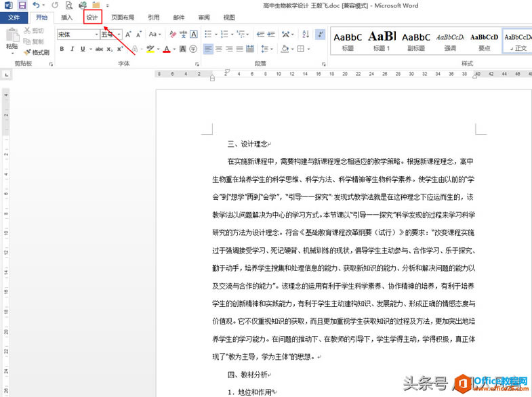Image resolution: width=532 pixels, height=397 pixels.
Task: Toggle Superscript formatting
Action: (120, 49)
